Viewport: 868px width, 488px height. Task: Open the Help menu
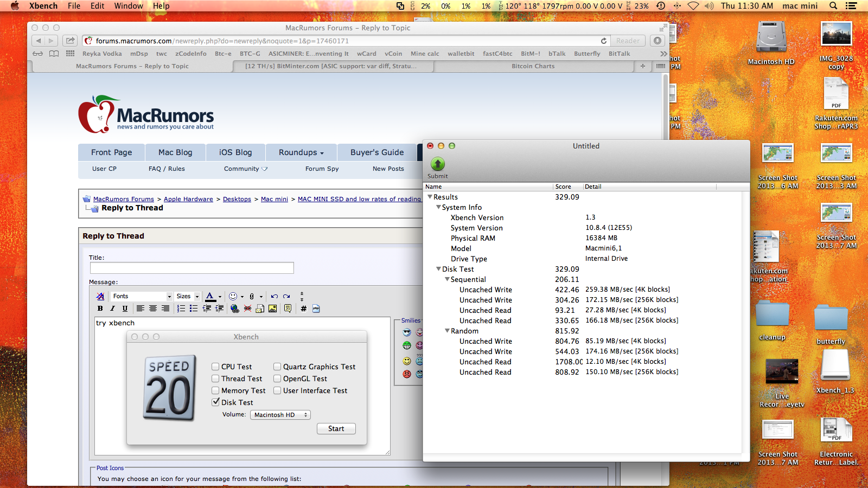[x=161, y=6]
